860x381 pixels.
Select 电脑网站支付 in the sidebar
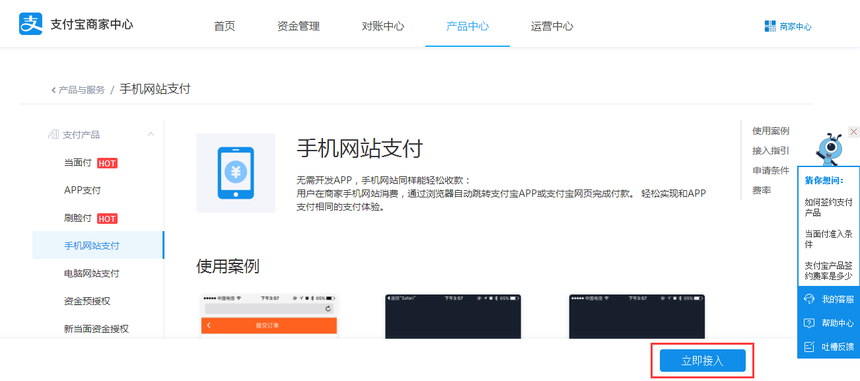pyautogui.click(x=92, y=274)
